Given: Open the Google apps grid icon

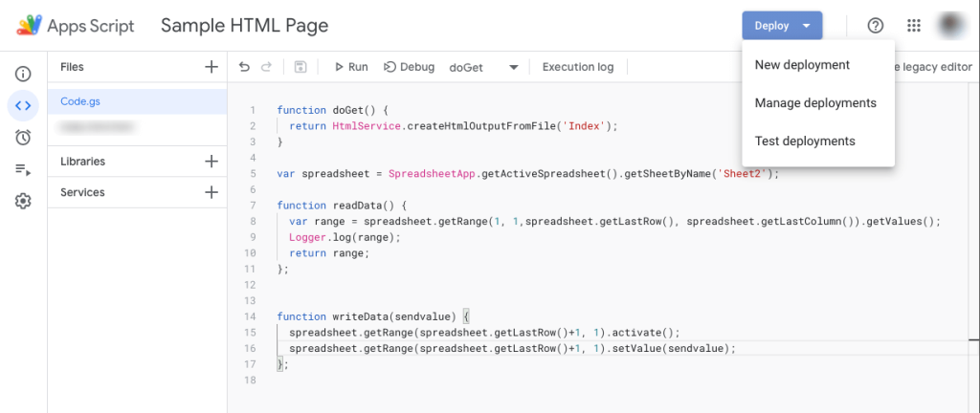Looking at the screenshot, I should pyautogui.click(x=914, y=26).
